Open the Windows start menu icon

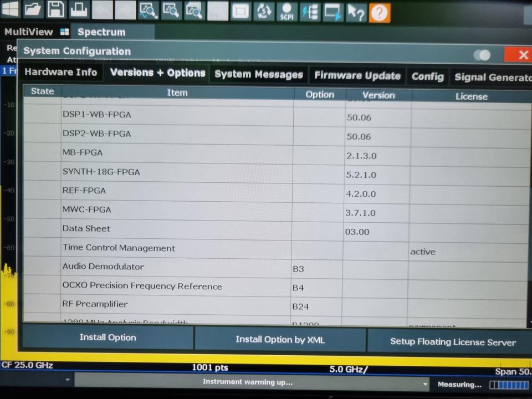tap(10, 9)
